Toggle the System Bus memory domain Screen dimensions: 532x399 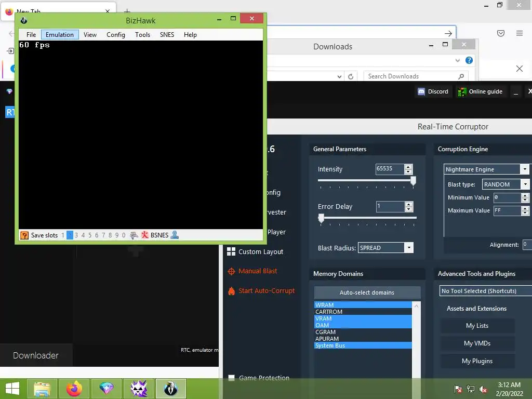coord(363,345)
